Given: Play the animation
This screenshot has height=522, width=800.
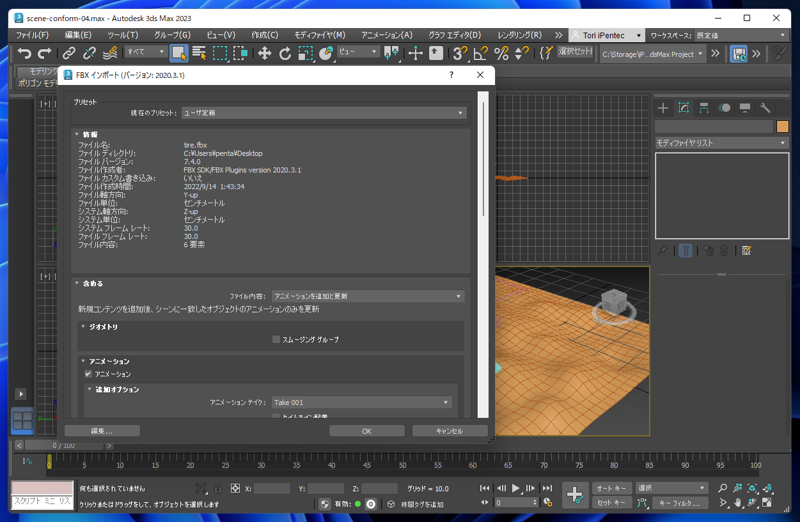Looking at the screenshot, I should point(515,488).
